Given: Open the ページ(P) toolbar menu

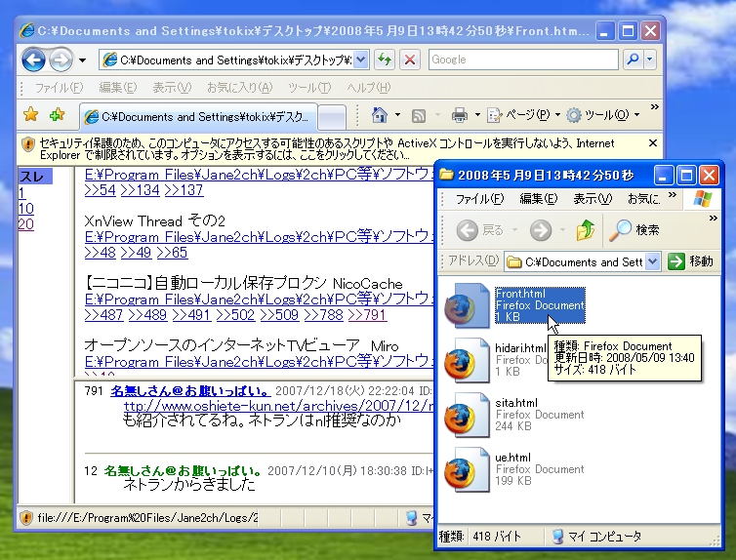Looking at the screenshot, I should click(523, 115).
